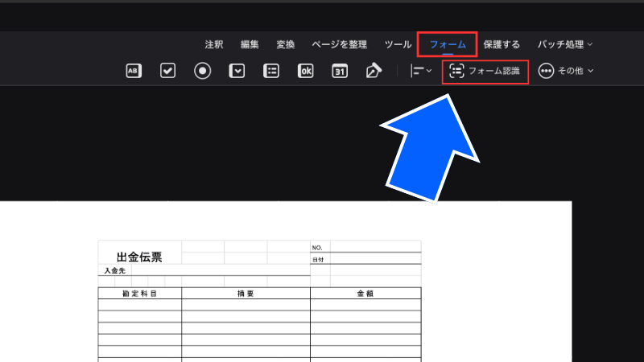
Task: Open the ツール tab
Action: click(x=398, y=44)
